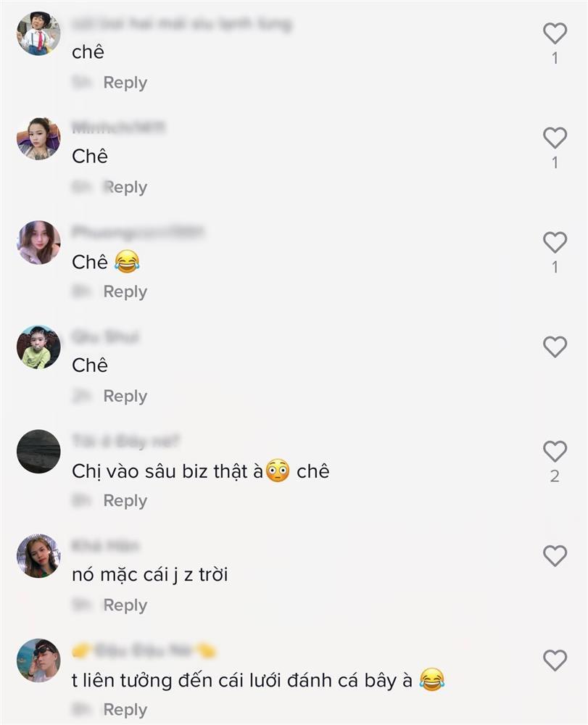Open the blurred username above 'nó mặc cái j'
Screen dimensions: 588x725
(105, 546)
